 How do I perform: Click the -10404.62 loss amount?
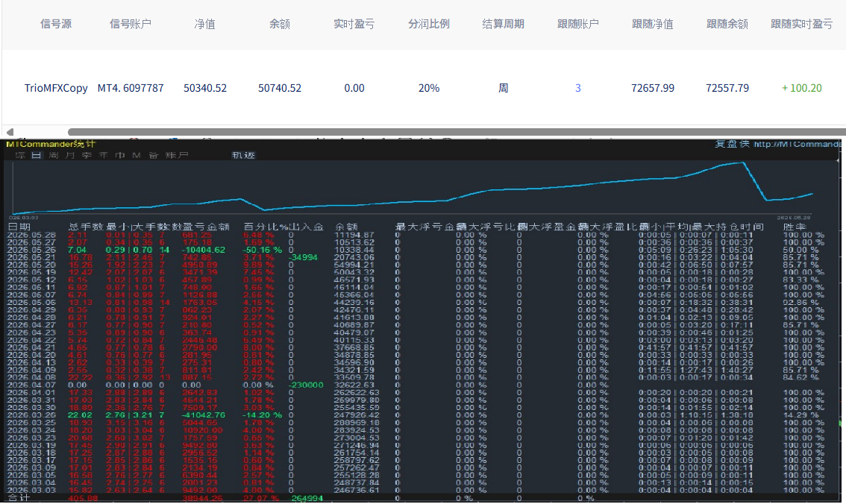(x=204, y=250)
